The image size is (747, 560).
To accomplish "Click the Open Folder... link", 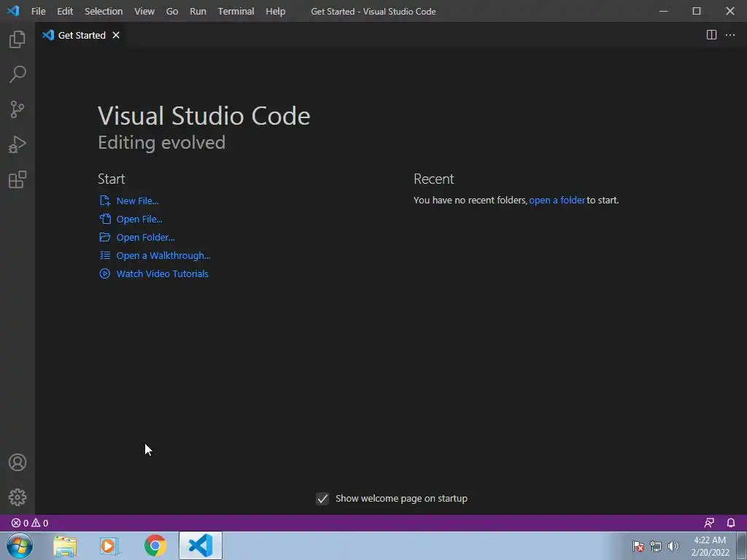I will pyautogui.click(x=145, y=237).
